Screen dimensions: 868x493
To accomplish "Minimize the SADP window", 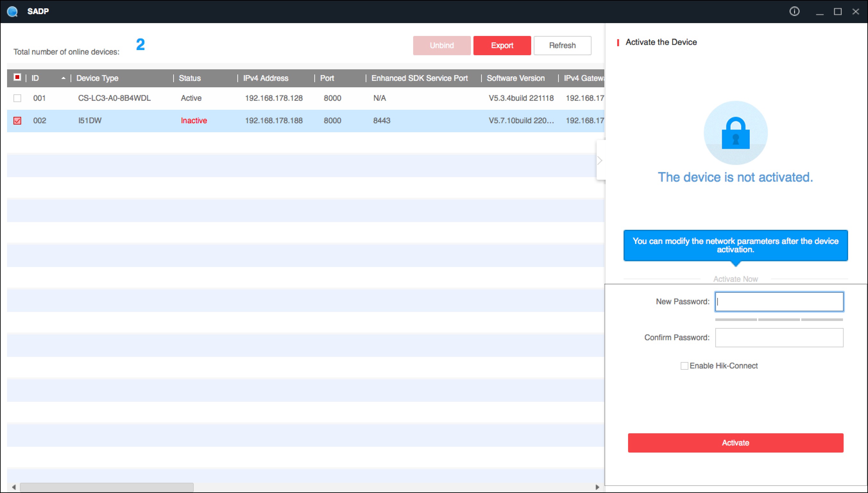I will point(819,12).
